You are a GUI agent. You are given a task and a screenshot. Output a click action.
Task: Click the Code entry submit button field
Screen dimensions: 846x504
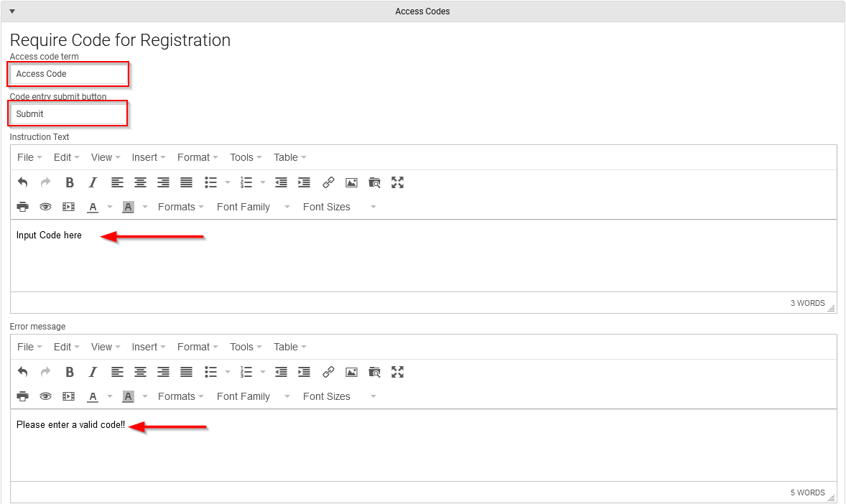(68, 114)
